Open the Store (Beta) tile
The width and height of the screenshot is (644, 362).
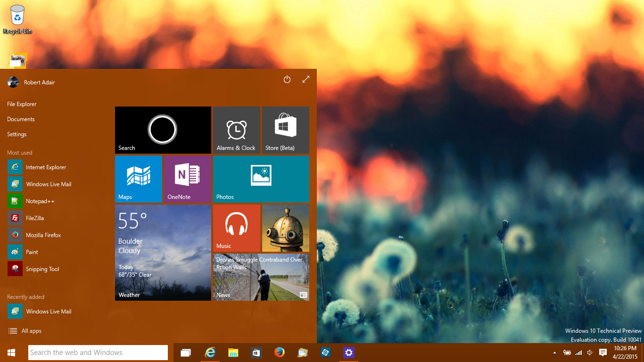coord(286,130)
